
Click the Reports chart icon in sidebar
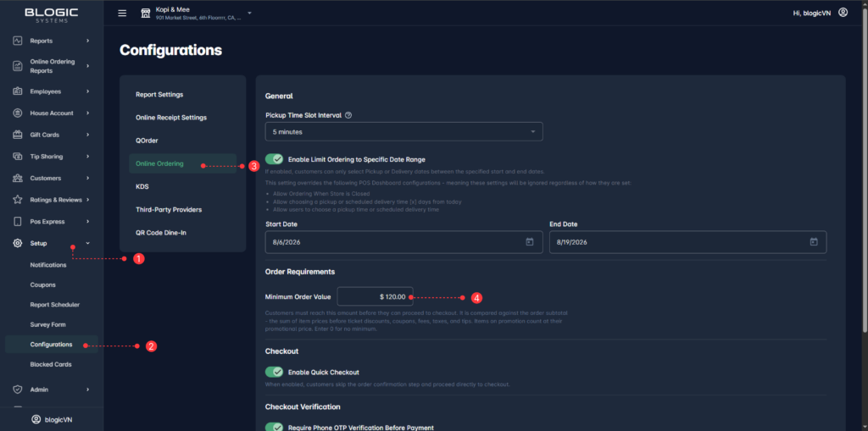point(18,41)
